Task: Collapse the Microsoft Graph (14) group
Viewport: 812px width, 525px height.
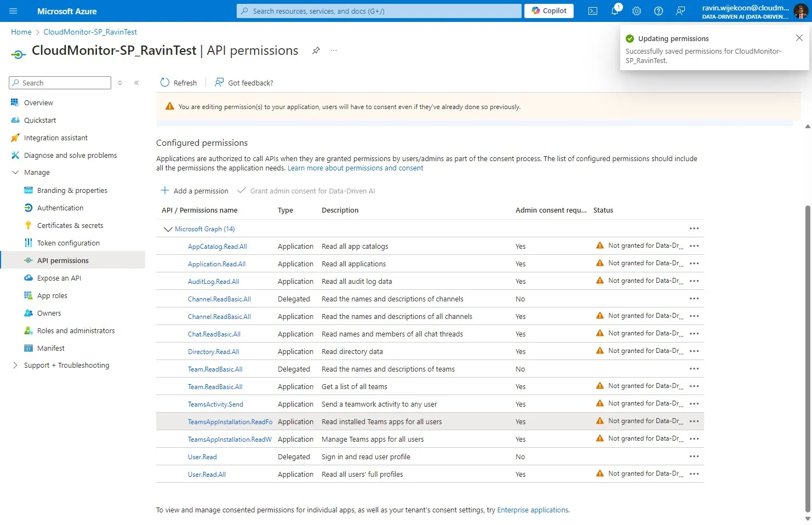Action: (168, 229)
